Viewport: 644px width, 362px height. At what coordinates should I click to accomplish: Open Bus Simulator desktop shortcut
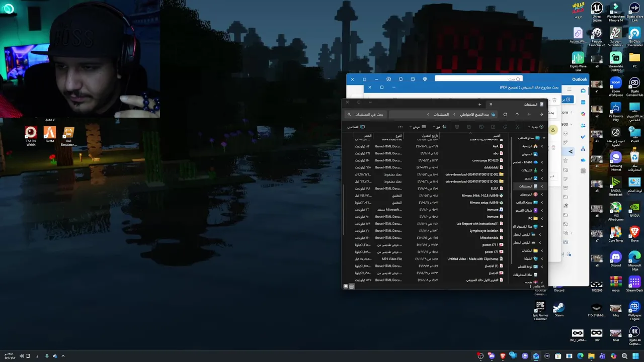(68, 136)
